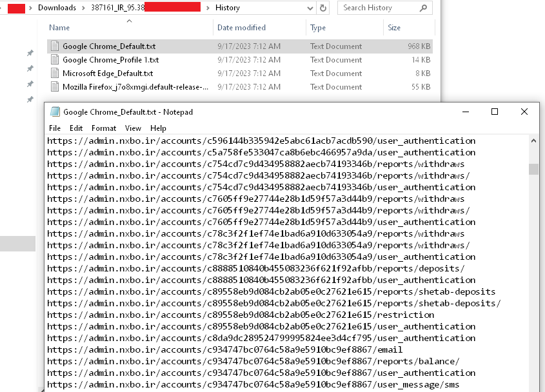Open the address bar history dropdown

click(310, 8)
